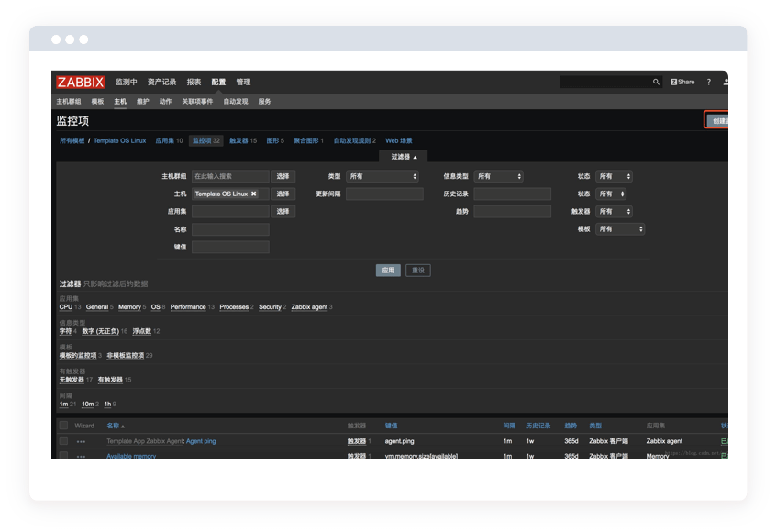Open the 报表 top menu
Screen dimensions: 776x532
(194, 83)
